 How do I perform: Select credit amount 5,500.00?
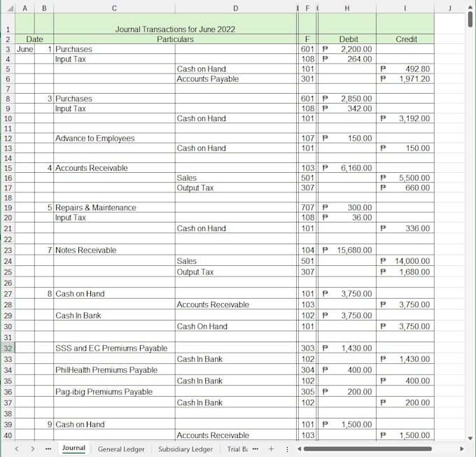[x=405, y=178]
